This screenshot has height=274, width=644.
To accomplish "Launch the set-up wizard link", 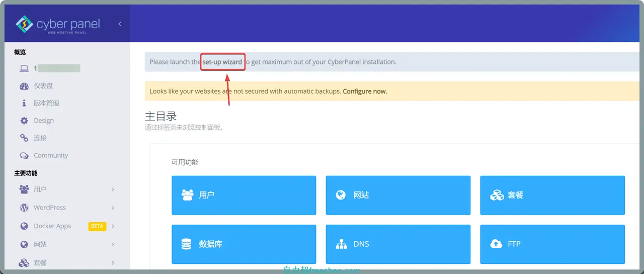I will click(x=222, y=62).
